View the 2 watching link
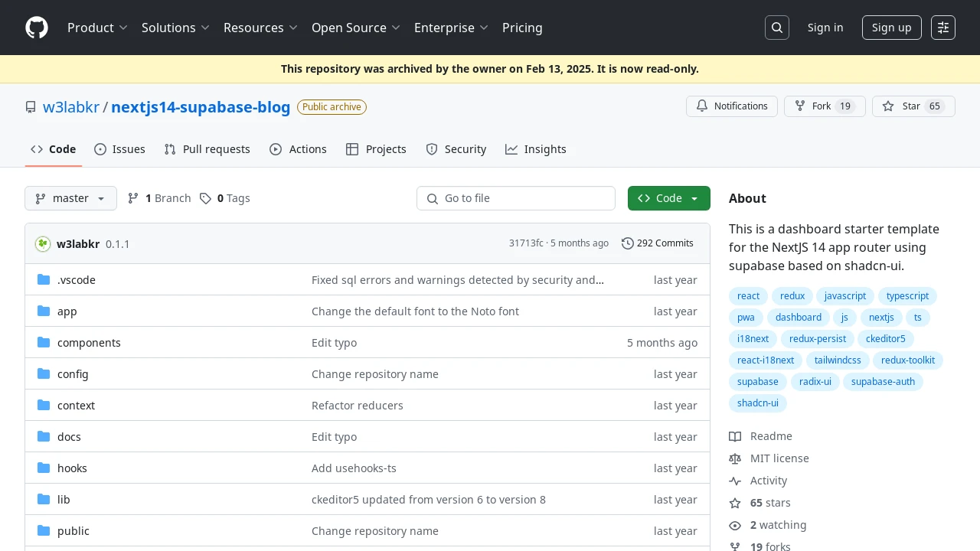Viewport: 980px width, 551px height. [778, 525]
